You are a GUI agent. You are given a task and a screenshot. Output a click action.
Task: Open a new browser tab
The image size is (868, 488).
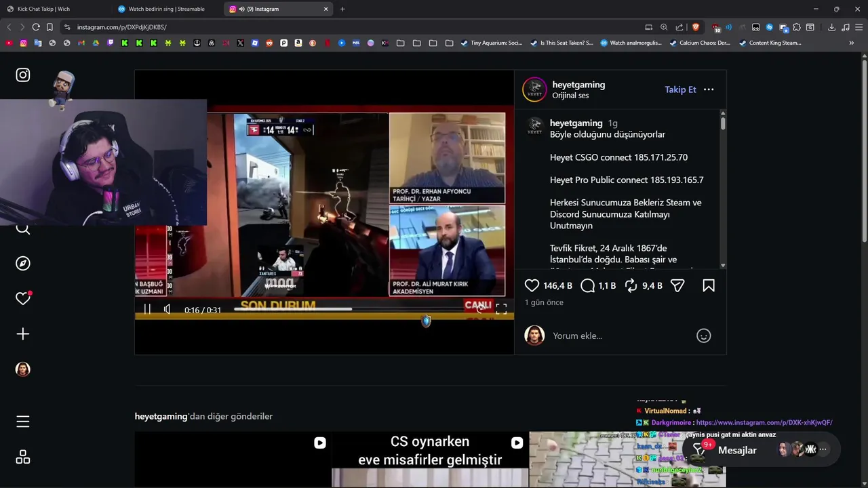342,9
